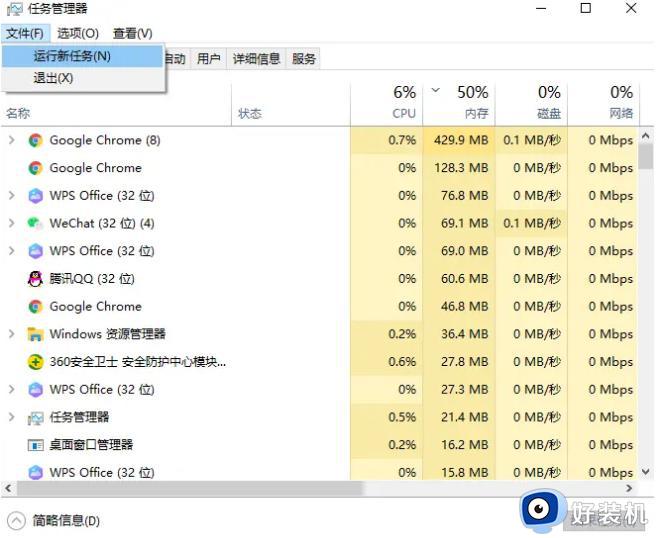656x538 pixels.
Task: Click the 0.6% CPU cell
Action: (387, 361)
